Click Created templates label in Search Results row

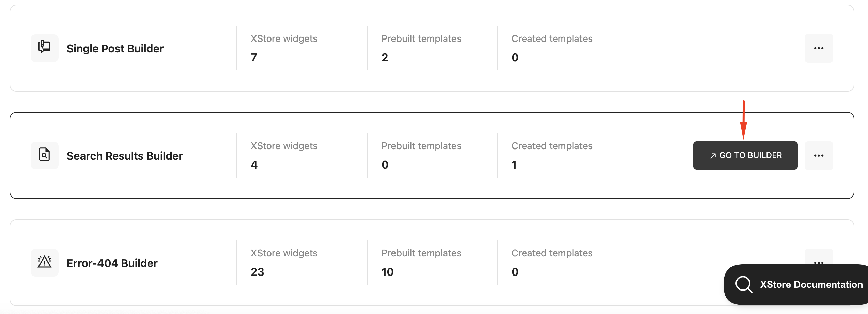552,146
